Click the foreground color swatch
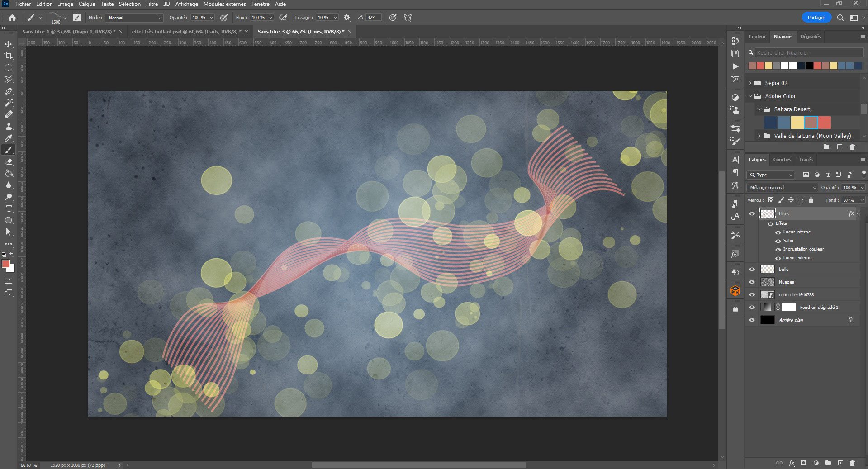The image size is (868, 469). (x=6, y=264)
